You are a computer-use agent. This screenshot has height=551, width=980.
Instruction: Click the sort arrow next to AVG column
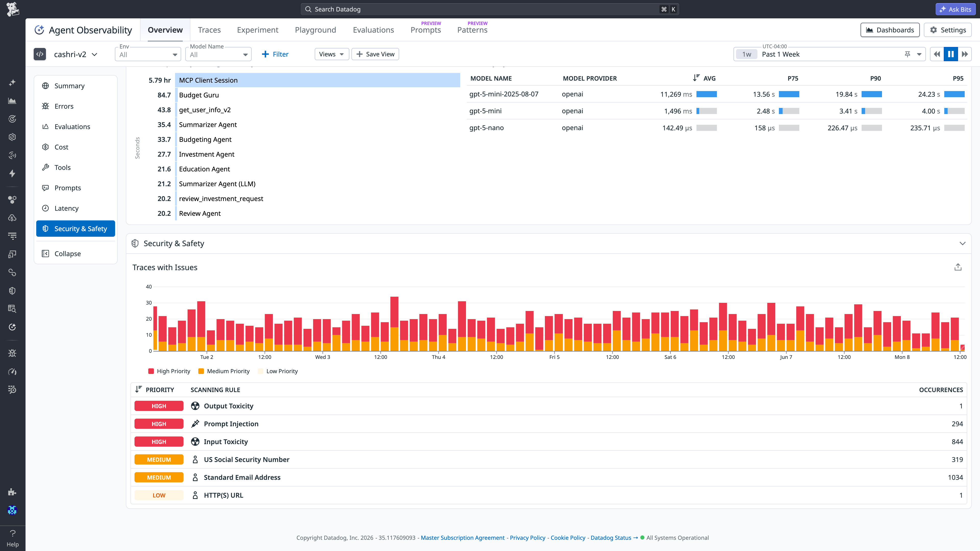pyautogui.click(x=696, y=78)
